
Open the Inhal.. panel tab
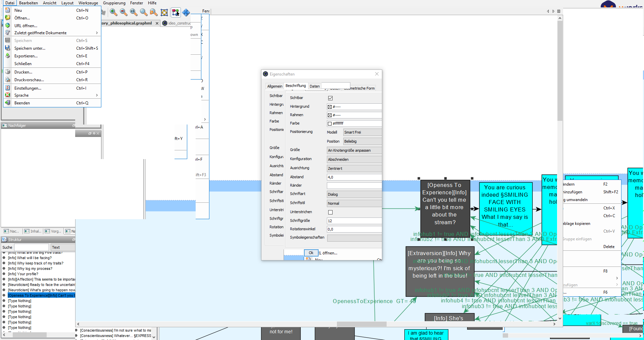(33, 231)
